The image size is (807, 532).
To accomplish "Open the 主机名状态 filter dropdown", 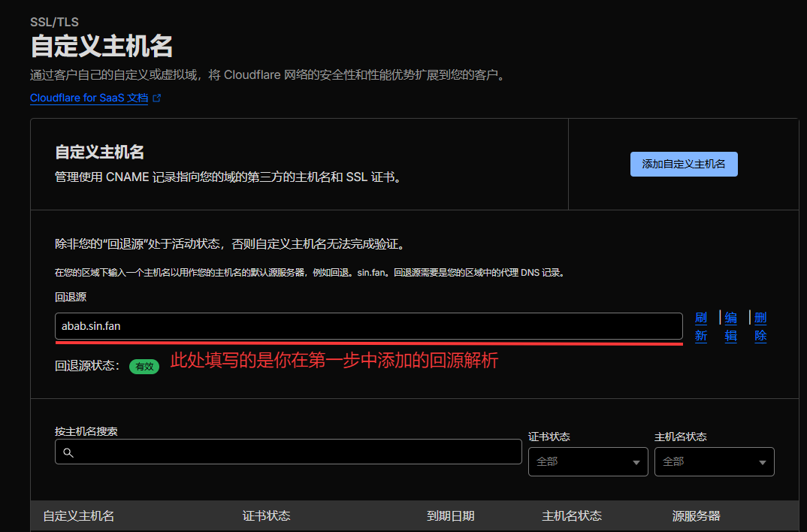I will pos(714,461).
